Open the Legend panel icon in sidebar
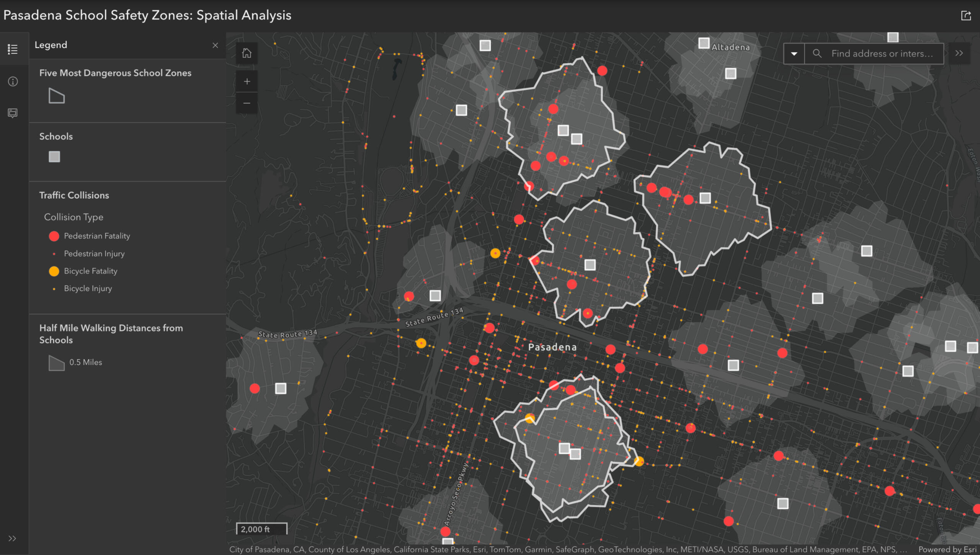Image resolution: width=980 pixels, height=555 pixels. [x=13, y=49]
